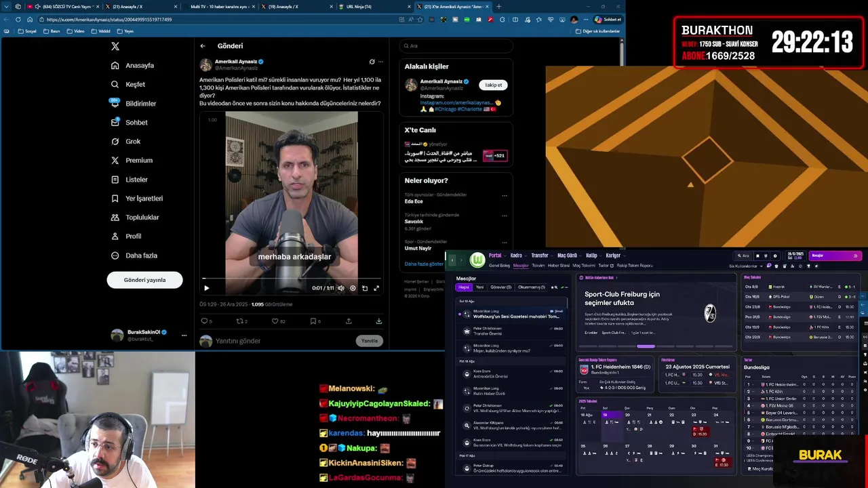
Task: Bookmark the post with bookmark icon
Action: 313,321
